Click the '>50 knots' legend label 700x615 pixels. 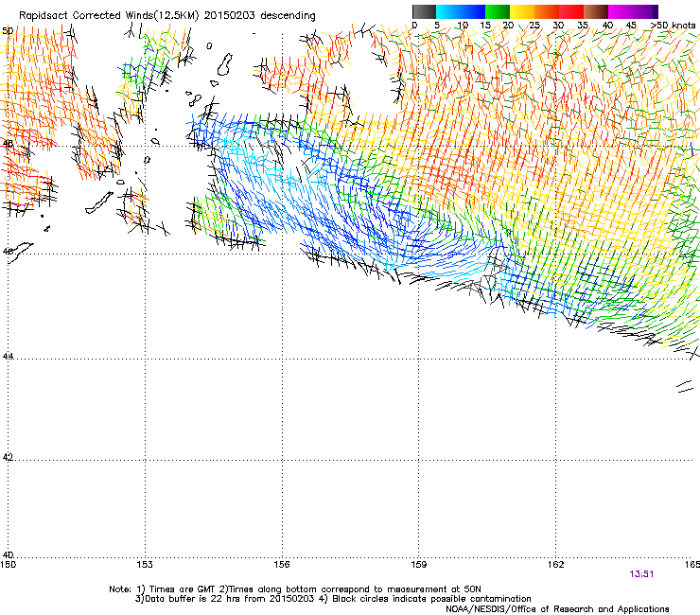click(674, 26)
